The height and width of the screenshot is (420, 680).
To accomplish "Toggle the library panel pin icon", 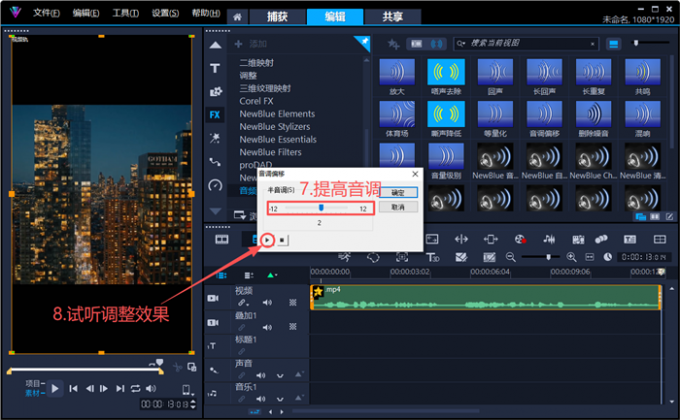I will (364, 42).
